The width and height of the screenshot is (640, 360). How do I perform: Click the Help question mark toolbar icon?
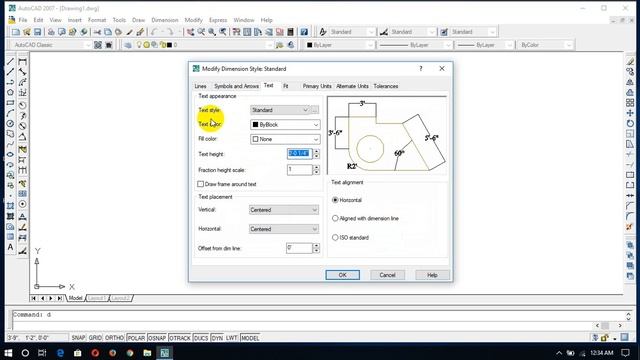pos(304,32)
